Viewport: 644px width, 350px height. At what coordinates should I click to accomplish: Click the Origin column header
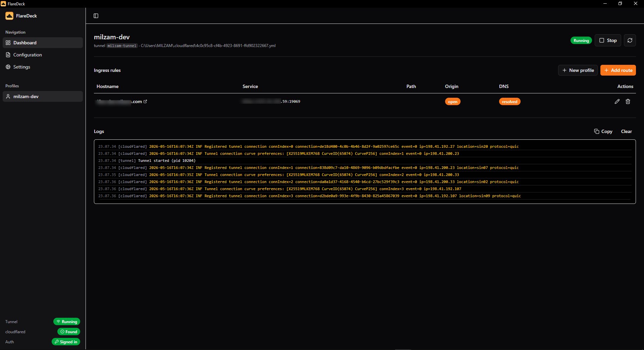[x=451, y=86]
